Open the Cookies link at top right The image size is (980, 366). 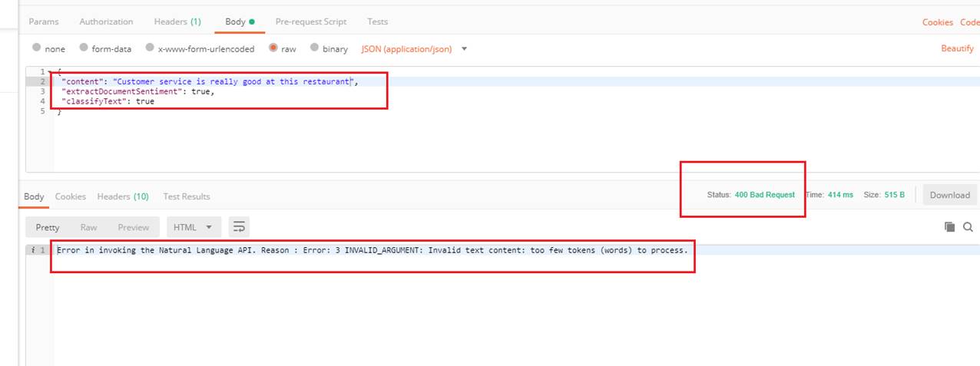pyautogui.click(x=938, y=22)
